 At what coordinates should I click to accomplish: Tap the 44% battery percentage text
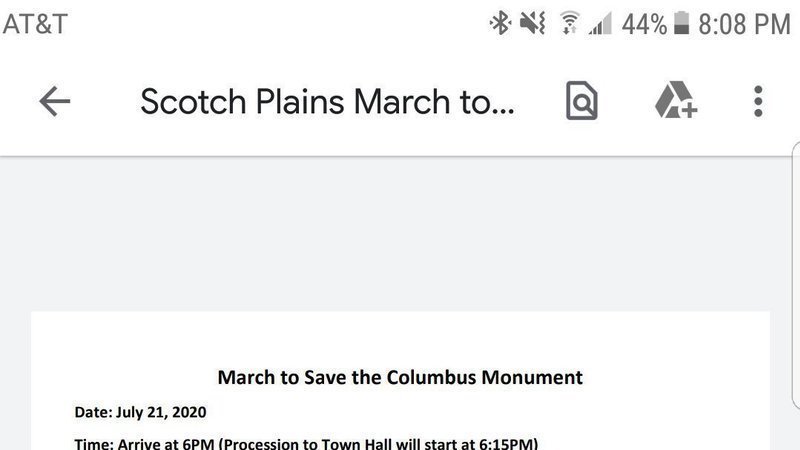(643, 24)
